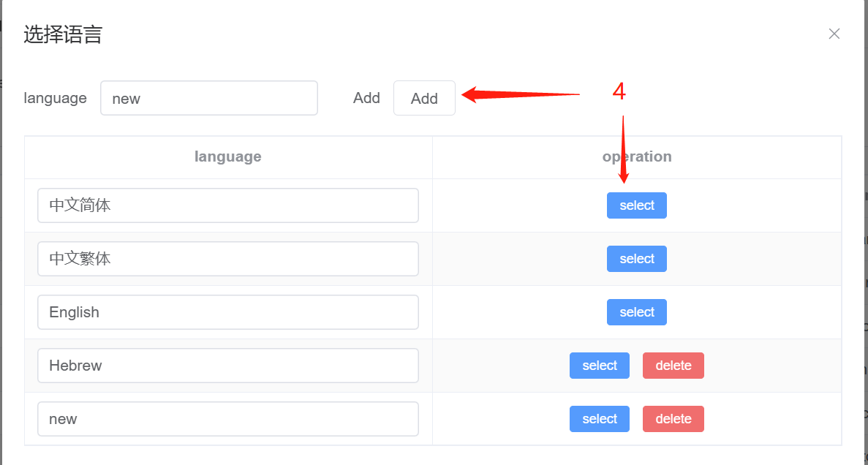Click the "Add" text label beside the button
Screen dimensions: 868x465
[x=366, y=98]
